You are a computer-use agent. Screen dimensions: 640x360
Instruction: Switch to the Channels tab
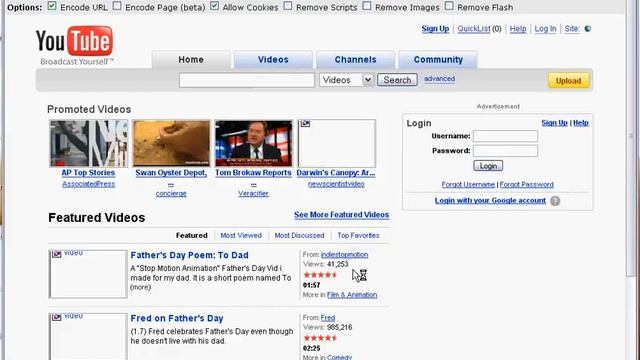coord(356,60)
